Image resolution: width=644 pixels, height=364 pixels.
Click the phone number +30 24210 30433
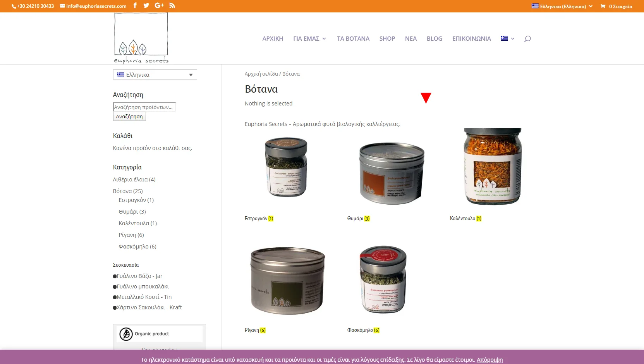click(33, 6)
